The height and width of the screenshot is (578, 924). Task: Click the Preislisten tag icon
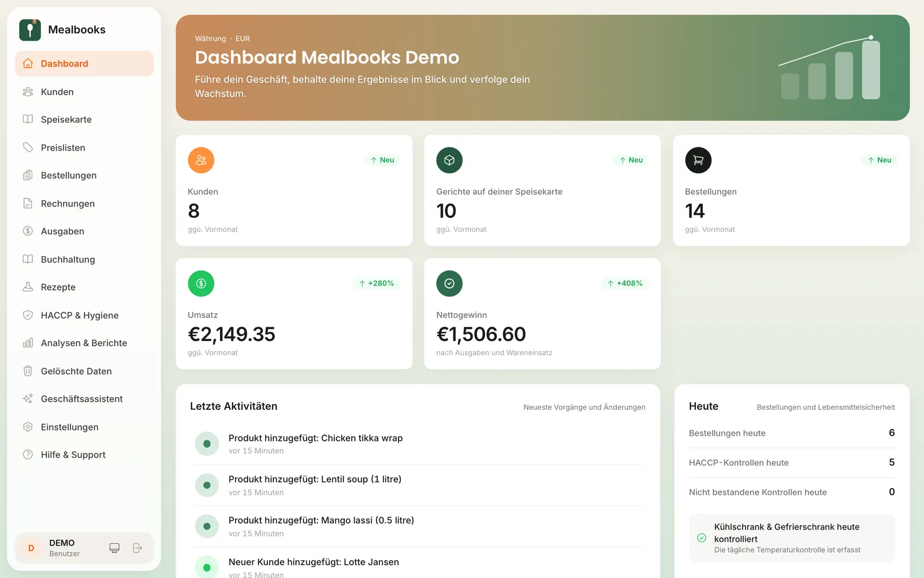(x=28, y=147)
